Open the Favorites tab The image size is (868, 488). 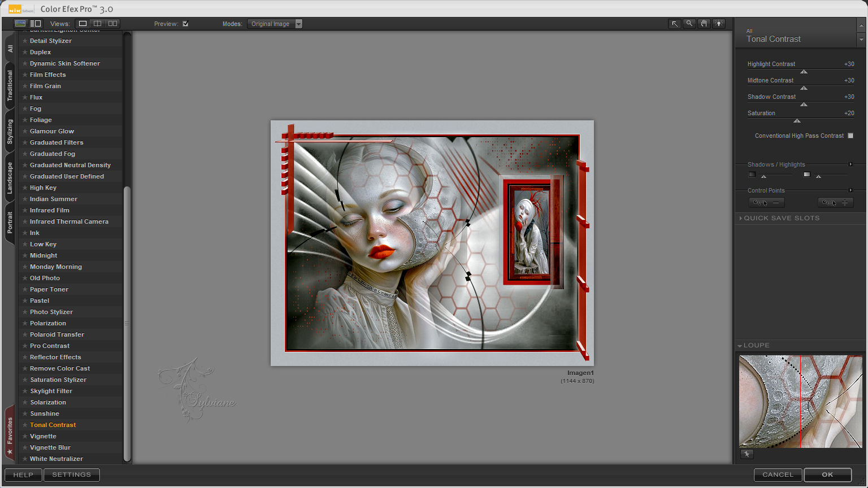pyautogui.click(x=10, y=433)
